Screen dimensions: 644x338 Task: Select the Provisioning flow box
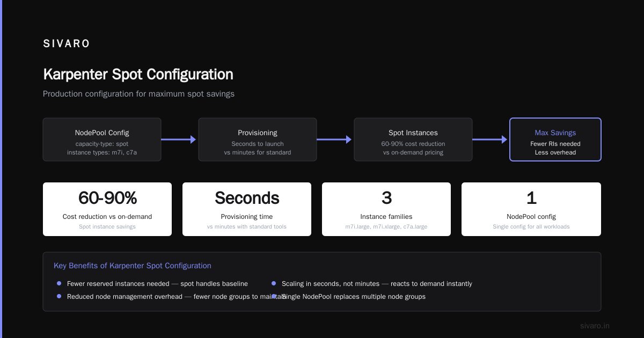click(258, 139)
